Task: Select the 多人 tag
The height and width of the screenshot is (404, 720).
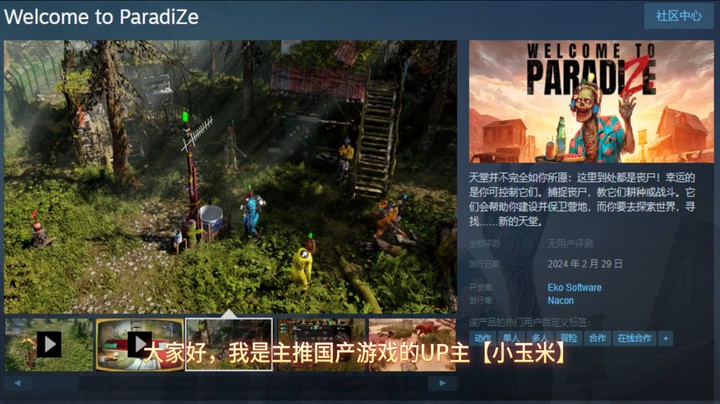Action: tap(539, 338)
